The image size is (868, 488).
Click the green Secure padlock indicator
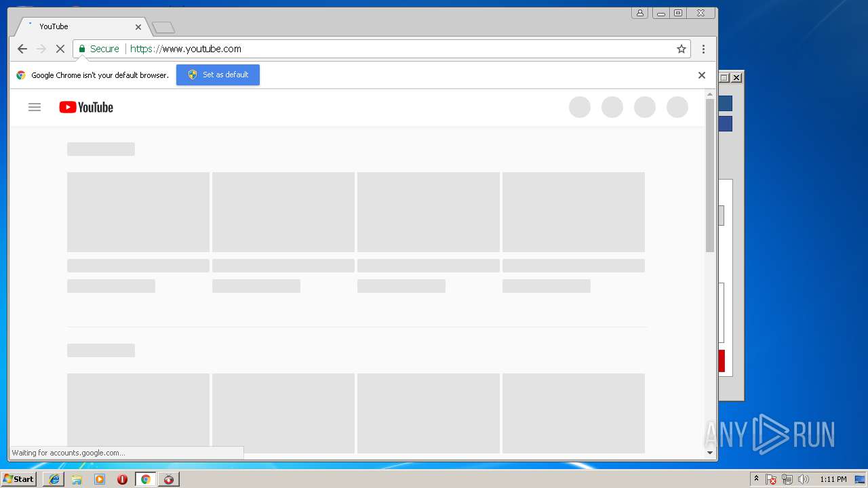point(98,49)
